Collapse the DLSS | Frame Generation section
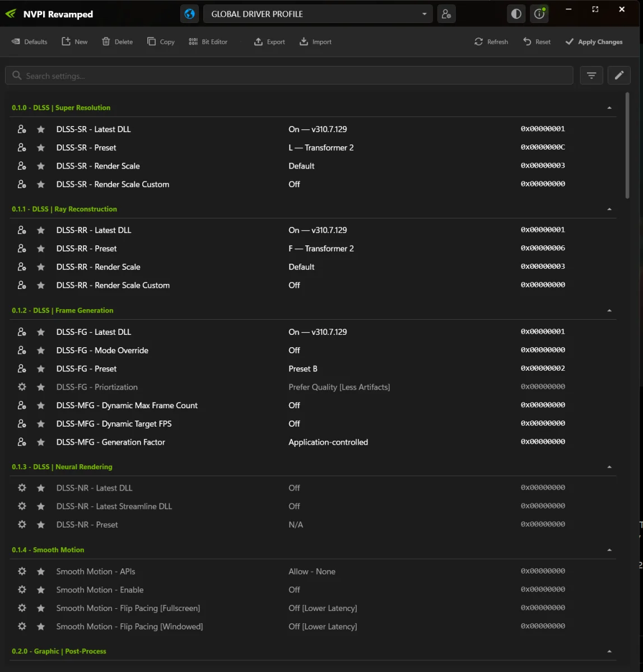 click(x=609, y=311)
